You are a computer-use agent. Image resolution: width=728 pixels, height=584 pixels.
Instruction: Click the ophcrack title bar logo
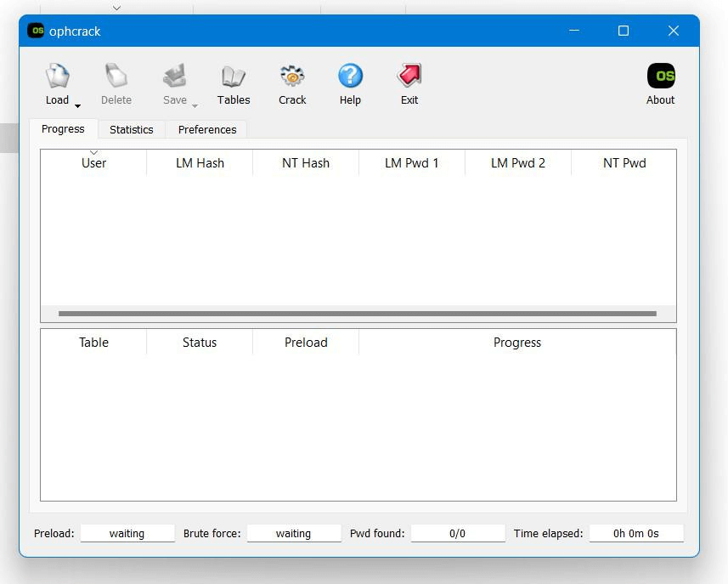[x=36, y=31]
